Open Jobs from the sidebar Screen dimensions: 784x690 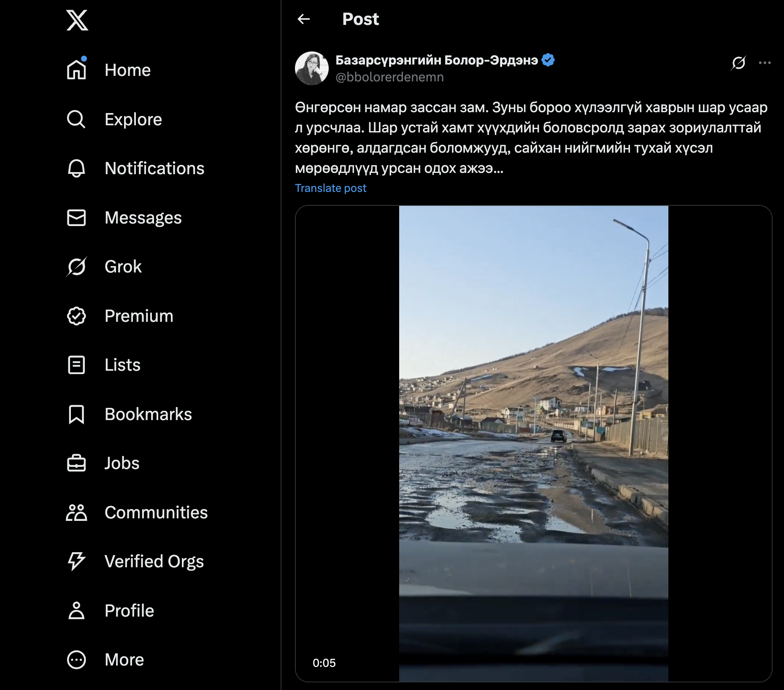click(122, 463)
